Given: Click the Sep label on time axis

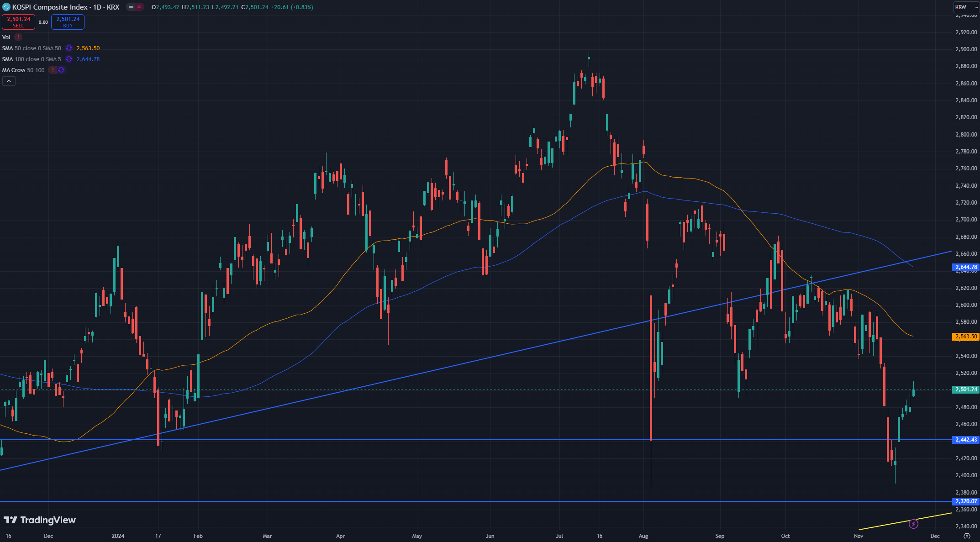Looking at the screenshot, I should coord(720,536).
